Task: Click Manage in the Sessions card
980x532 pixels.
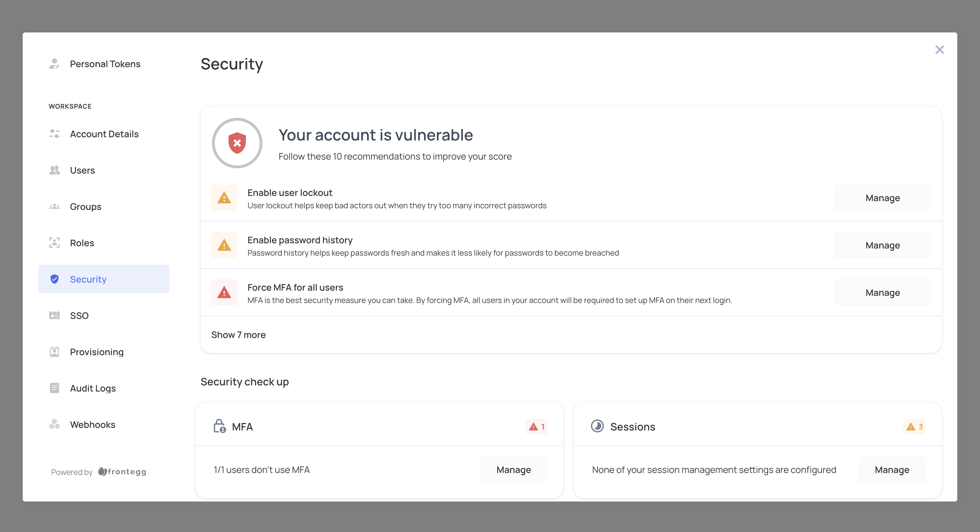Action: (x=891, y=470)
